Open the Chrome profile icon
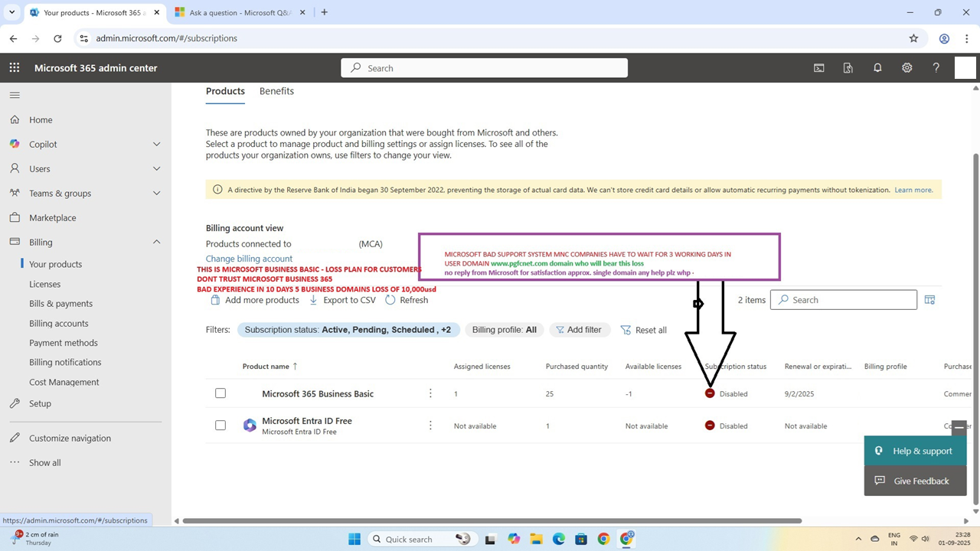980x551 pixels. 944,38
